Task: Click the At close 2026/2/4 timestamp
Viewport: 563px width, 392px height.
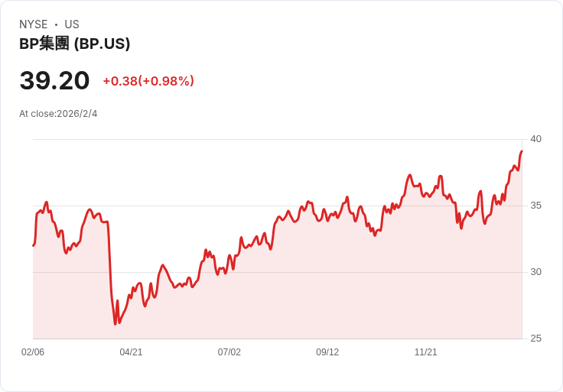Action: pyautogui.click(x=58, y=114)
